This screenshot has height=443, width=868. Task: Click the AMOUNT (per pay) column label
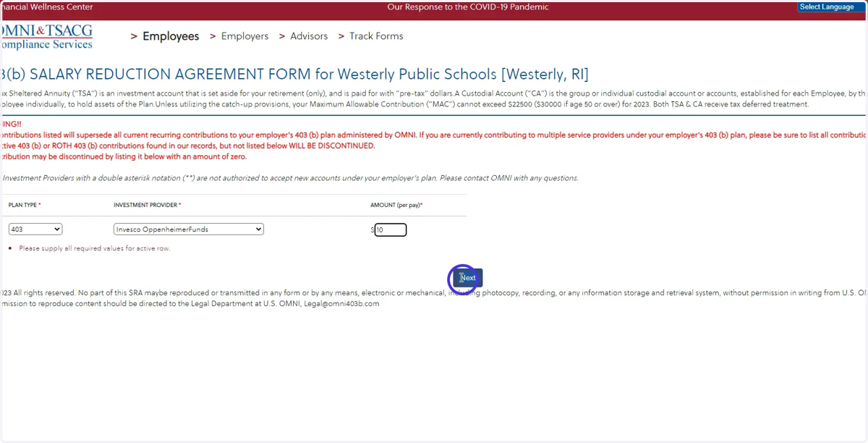pos(396,206)
